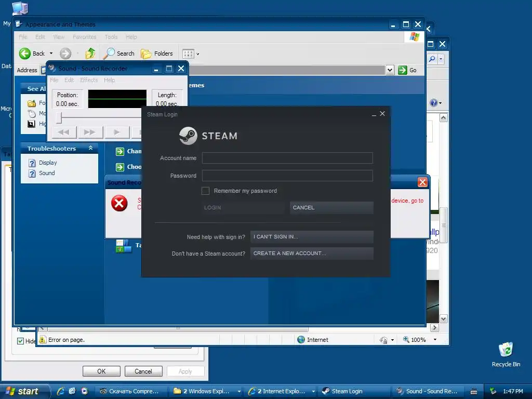
Task: Click the Sound troubleshooter help icon
Action: coord(32,174)
